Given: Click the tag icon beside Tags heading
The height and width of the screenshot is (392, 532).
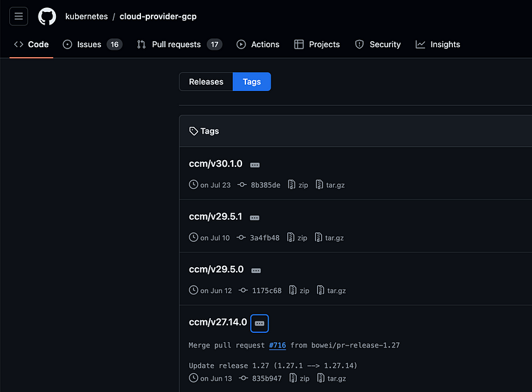Looking at the screenshot, I should click(x=194, y=132).
